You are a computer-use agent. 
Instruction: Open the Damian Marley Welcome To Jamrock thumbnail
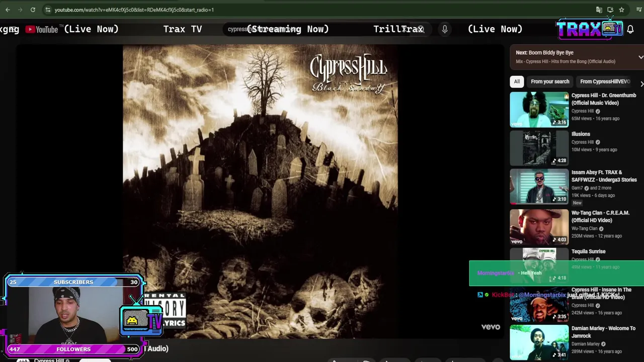[539, 342]
